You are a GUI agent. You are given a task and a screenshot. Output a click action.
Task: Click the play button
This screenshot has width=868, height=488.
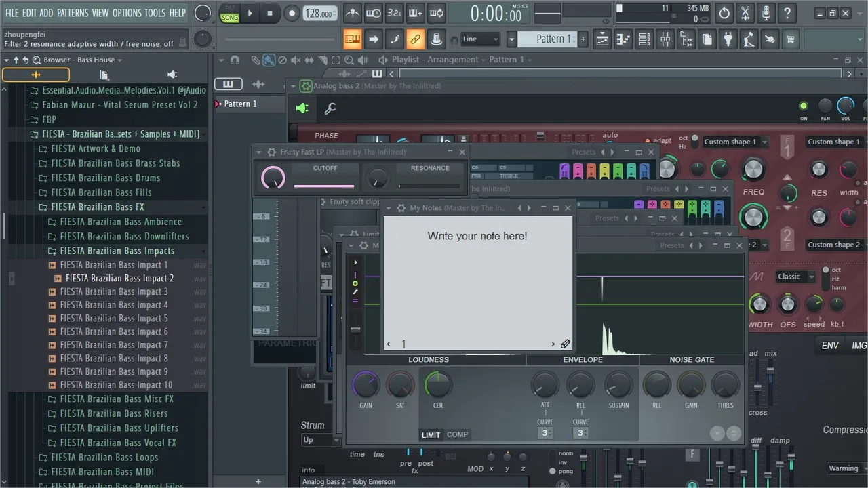250,13
